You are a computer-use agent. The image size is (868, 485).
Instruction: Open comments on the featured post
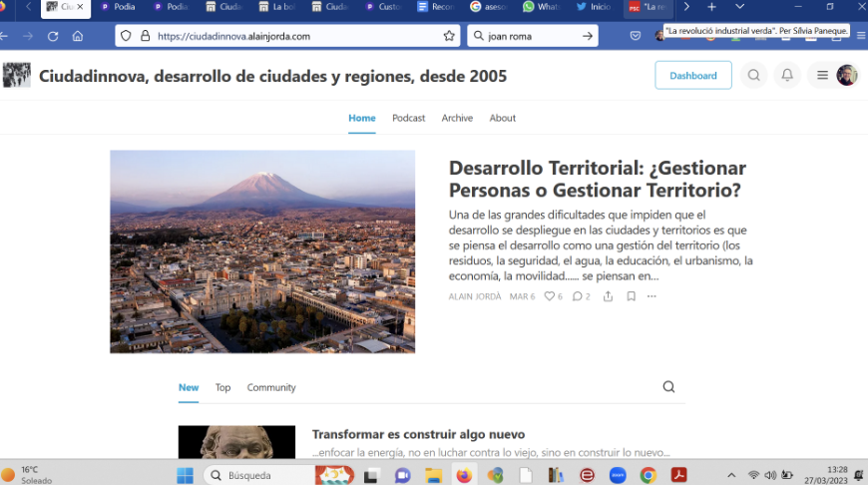577,296
